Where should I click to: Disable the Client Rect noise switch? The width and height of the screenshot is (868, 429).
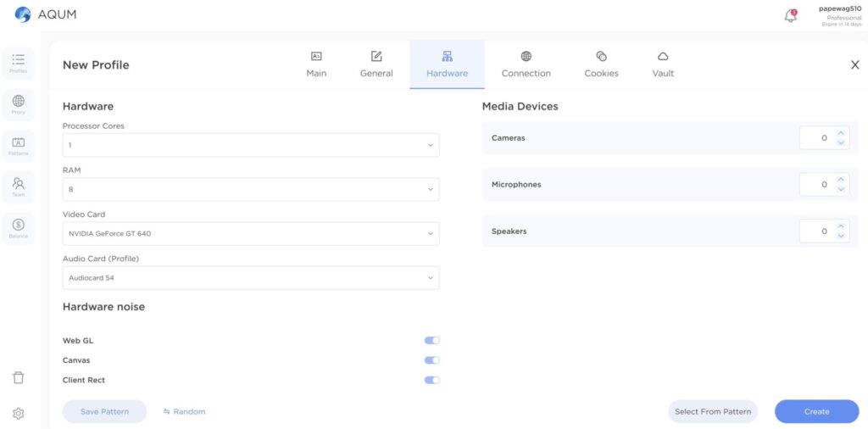click(x=431, y=381)
